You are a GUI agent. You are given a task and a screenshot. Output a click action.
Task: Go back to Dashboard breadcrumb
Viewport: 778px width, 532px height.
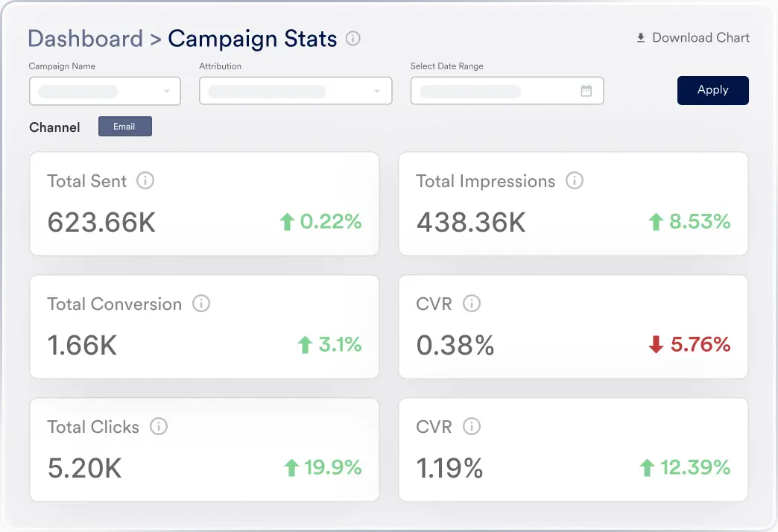[85, 38]
